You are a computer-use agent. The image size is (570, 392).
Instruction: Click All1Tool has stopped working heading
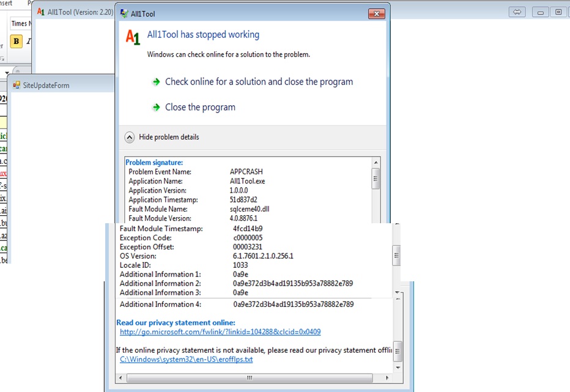[203, 34]
